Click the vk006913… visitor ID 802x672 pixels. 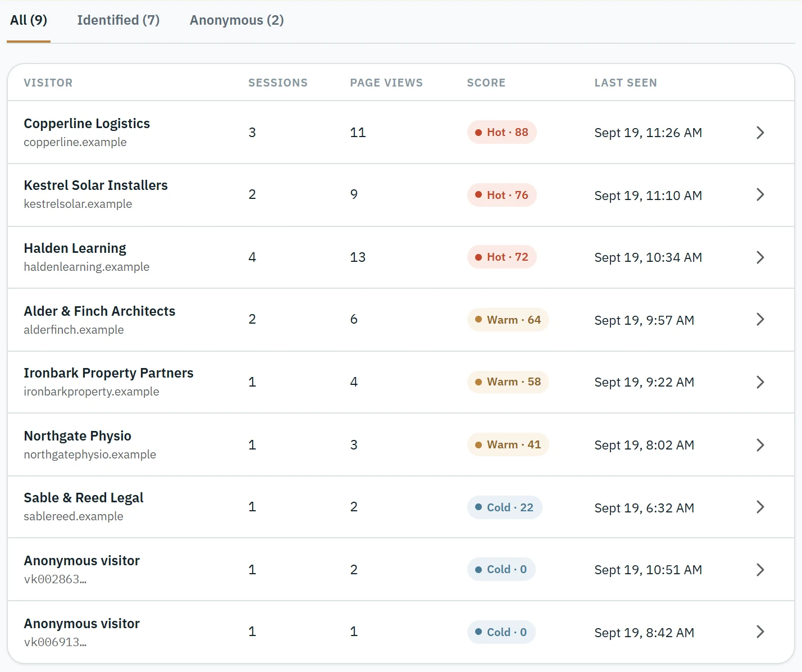point(55,642)
